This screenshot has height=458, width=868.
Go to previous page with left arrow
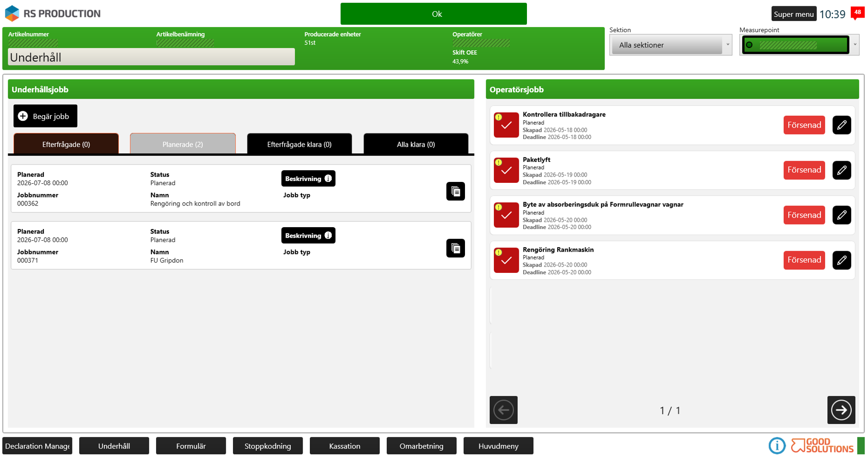503,410
